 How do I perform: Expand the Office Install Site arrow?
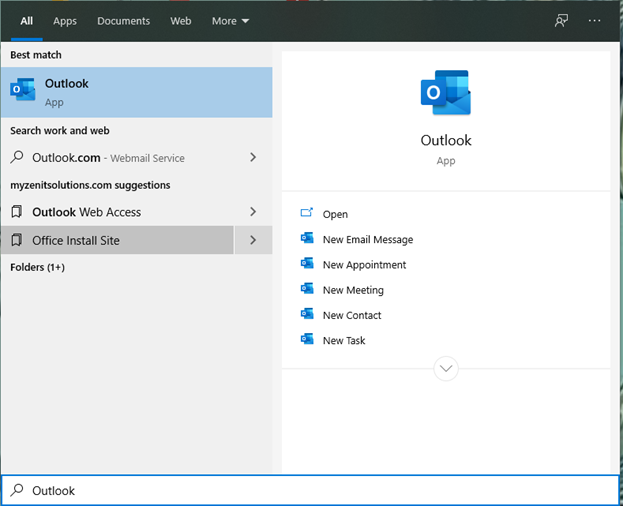point(253,240)
